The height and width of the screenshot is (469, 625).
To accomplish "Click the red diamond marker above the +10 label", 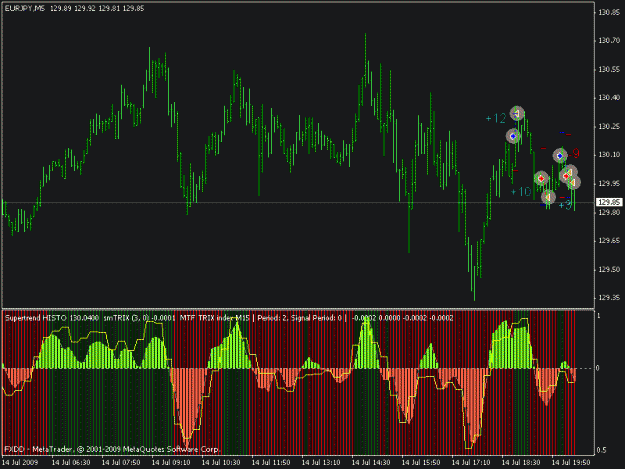I will [x=541, y=179].
